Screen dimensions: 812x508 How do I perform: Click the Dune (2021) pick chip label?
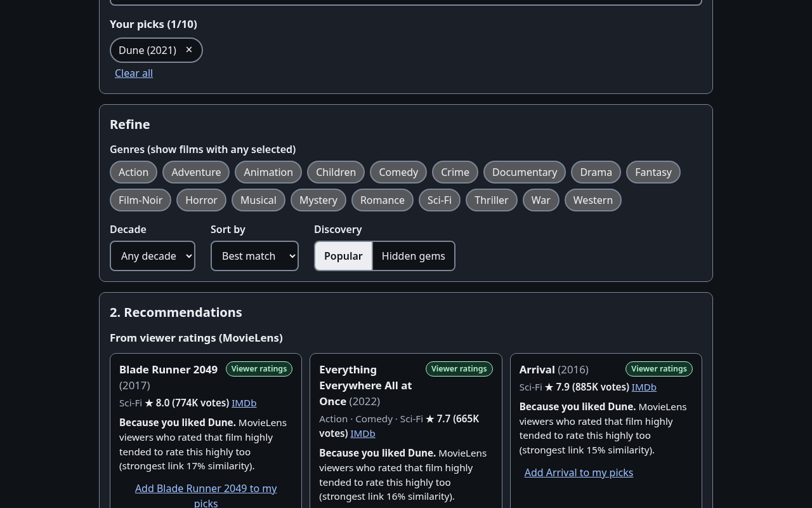tap(147, 50)
